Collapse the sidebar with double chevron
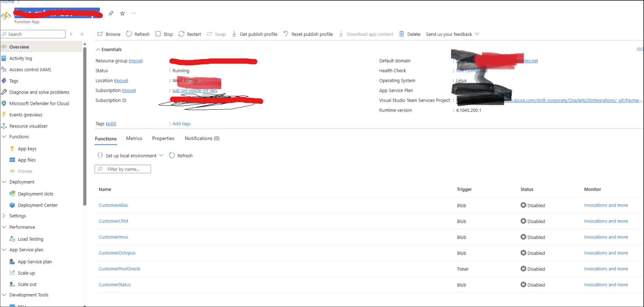This screenshot has width=644, height=307. coord(82,34)
